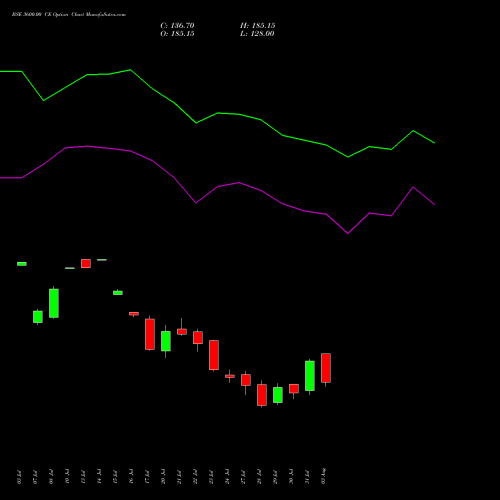
Task: Click the chart title text at top left
Action: (69, 15)
